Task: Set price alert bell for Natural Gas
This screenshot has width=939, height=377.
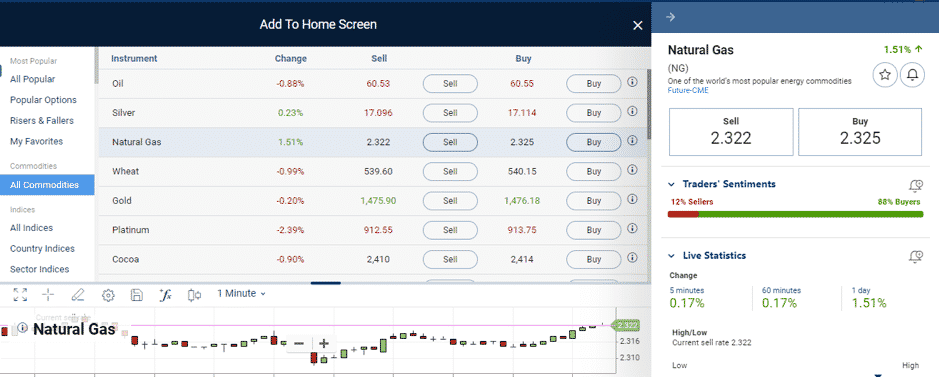Action: [913, 75]
